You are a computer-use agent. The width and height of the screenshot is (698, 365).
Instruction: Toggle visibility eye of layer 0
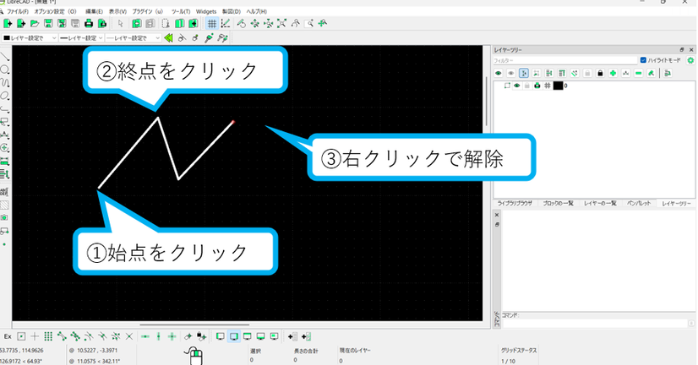point(517,85)
